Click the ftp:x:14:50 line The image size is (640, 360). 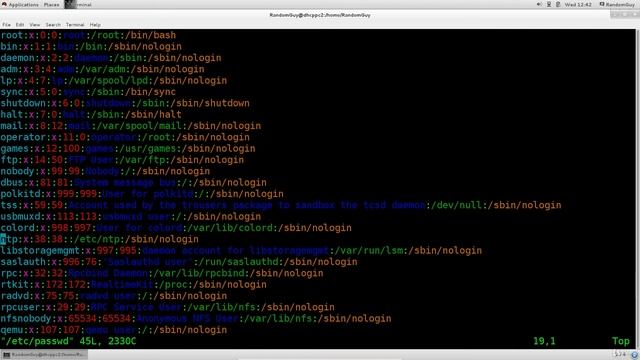122,160
